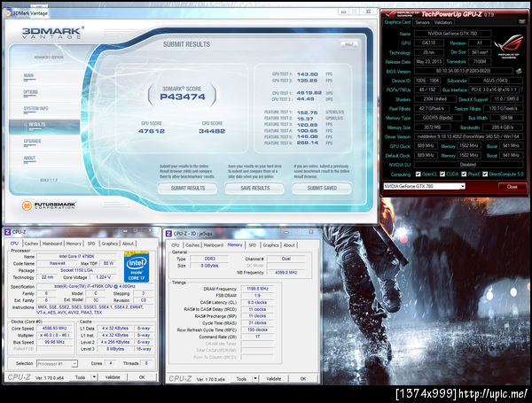The image size is (532, 403).
Task: Click the GPU score value 47612
Action: tap(152, 131)
